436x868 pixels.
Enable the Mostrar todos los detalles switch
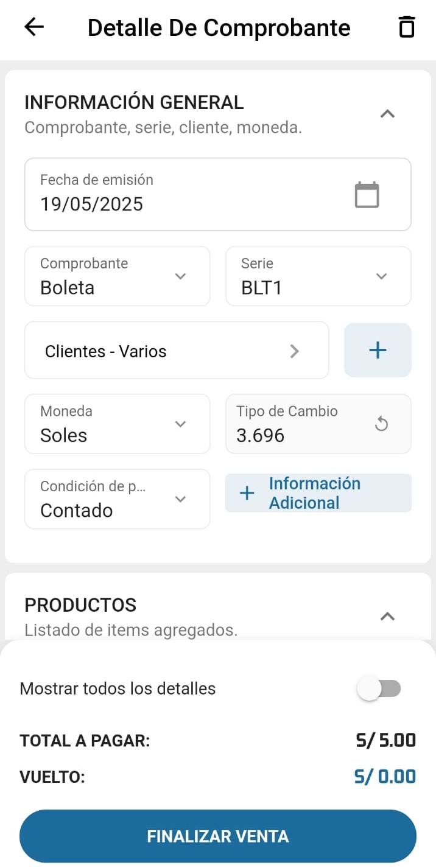(379, 688)
